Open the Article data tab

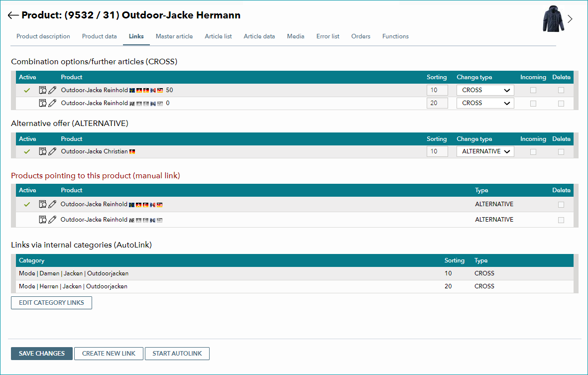point(259,36)
